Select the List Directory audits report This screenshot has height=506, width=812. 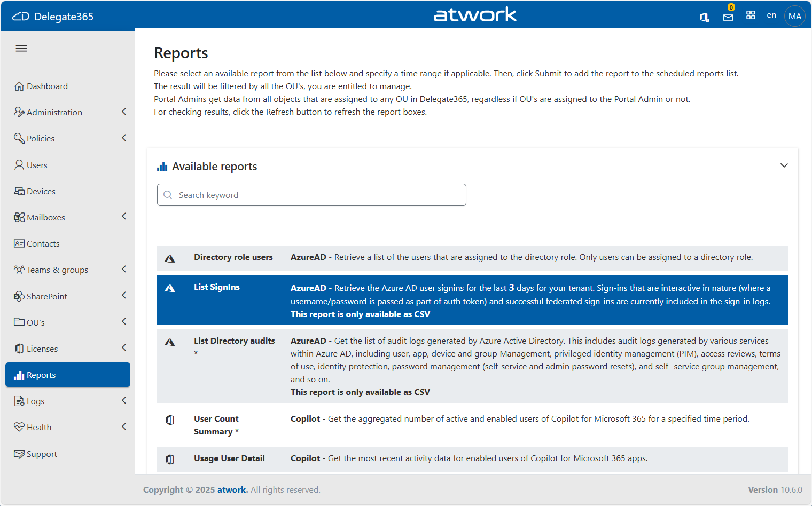(x=234, y=341)
